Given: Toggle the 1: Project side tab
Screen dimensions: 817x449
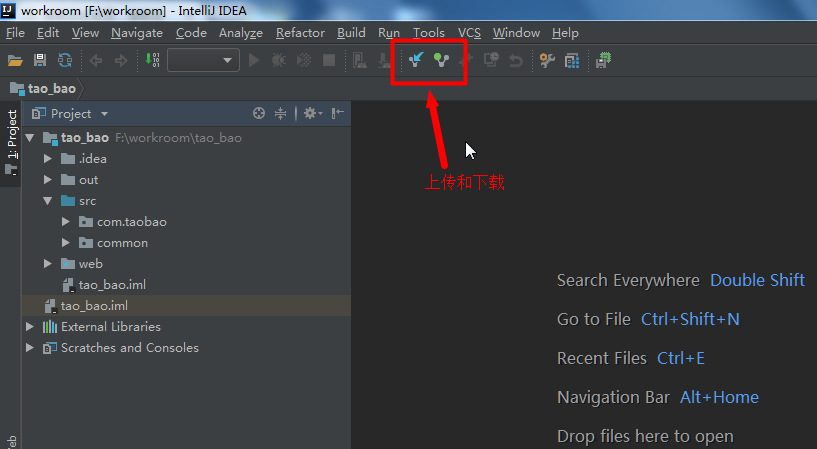Looking at the screenshot, I should [x=11, y=143].
